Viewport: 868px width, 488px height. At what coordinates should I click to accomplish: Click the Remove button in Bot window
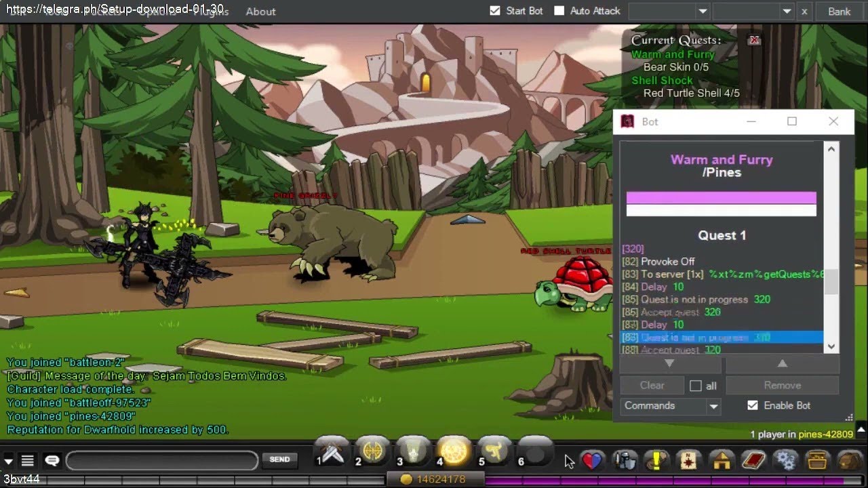pos(782,385)
